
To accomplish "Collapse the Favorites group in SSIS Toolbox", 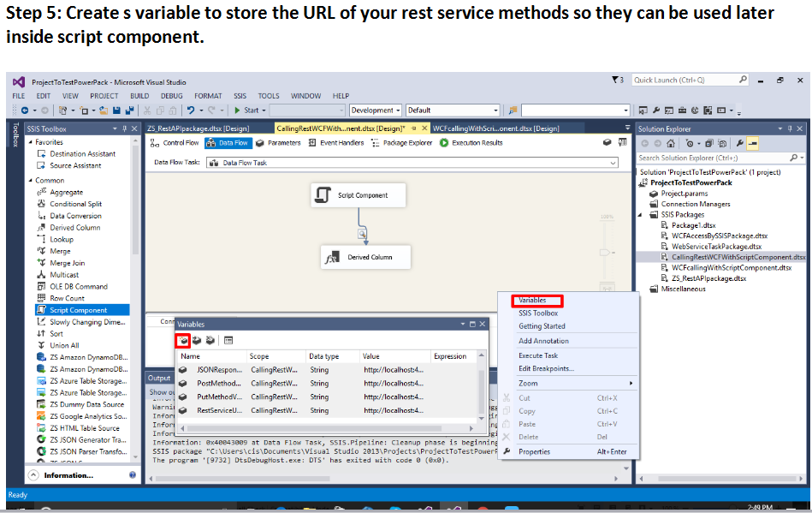I will click(x=31, y=142).
